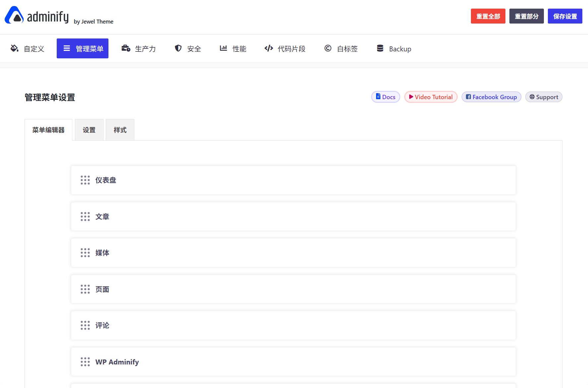
Task: Click the hamburger icon in 管理菜单 tab
Action: (67, 48)
